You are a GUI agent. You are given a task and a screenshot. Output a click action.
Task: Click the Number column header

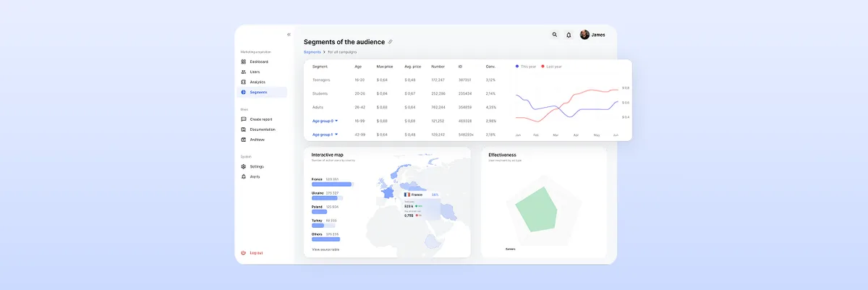tap(438, 67)
